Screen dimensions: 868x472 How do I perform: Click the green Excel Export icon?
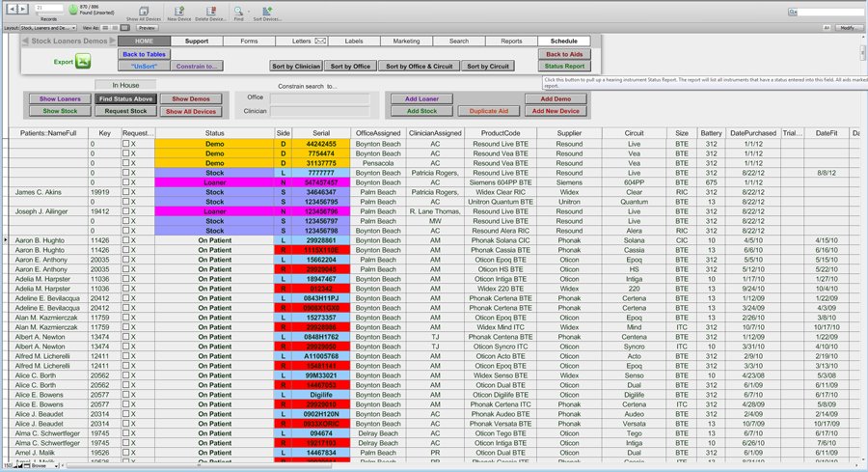click(x=83, y=62)
